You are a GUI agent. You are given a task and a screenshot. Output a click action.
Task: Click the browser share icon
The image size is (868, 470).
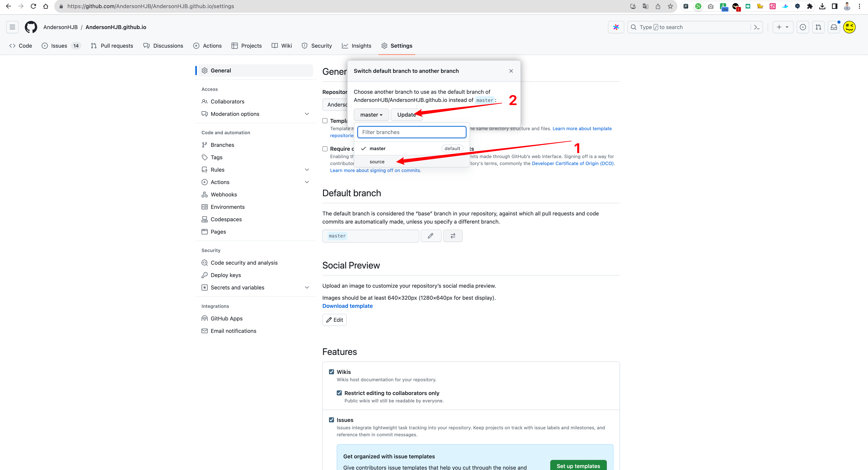tap(658, 6)
